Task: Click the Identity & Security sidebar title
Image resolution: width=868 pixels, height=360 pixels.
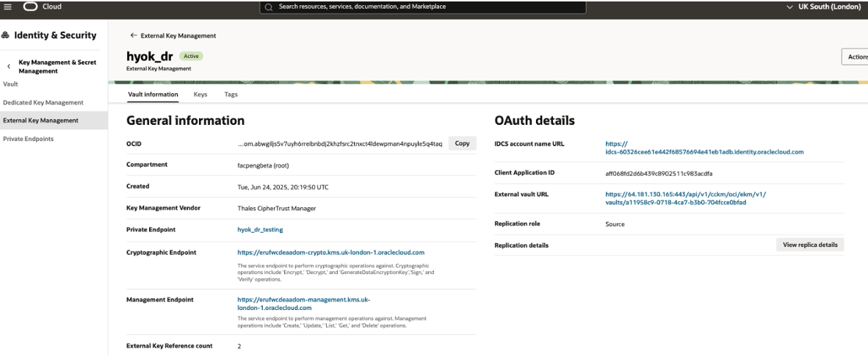Action: 55,35
